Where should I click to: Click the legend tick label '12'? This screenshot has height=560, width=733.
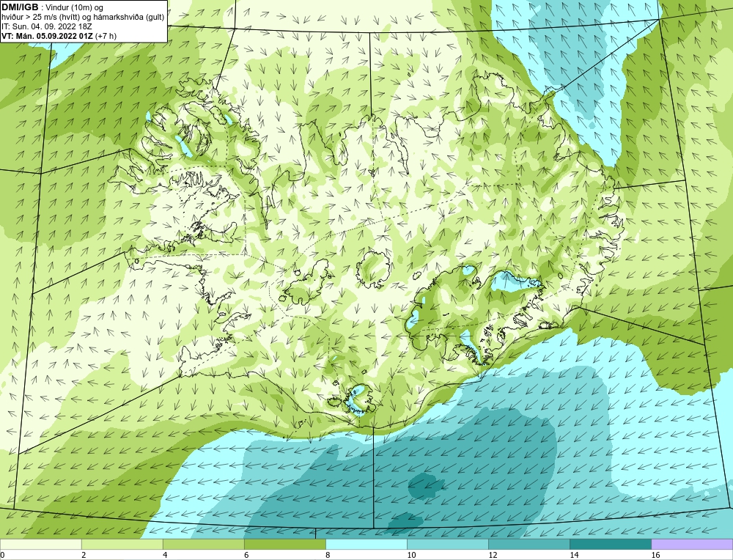[x=493, y=555]
